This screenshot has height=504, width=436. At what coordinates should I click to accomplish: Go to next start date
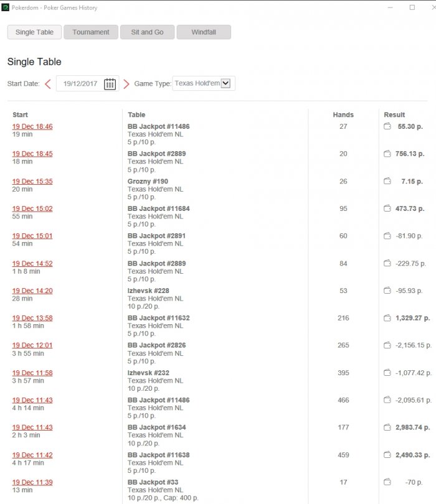point(126,84)
